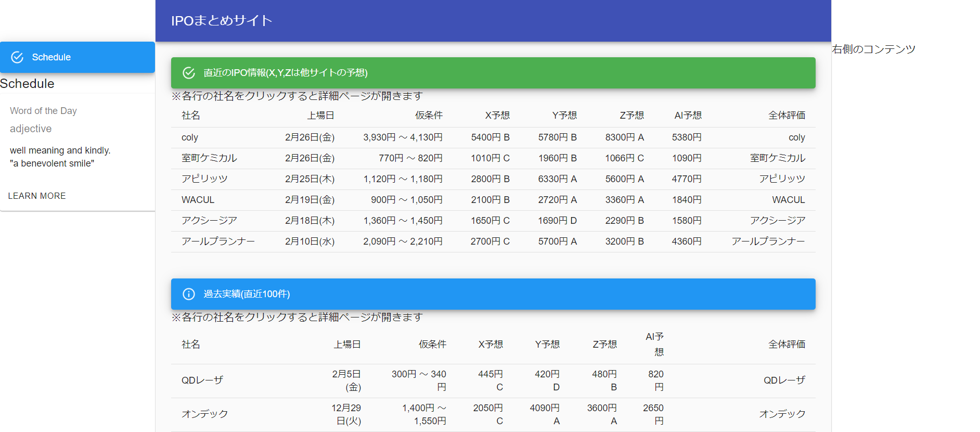Click coly's AI forecast 5380円
The image size is (980, 432).
(687, 137)
